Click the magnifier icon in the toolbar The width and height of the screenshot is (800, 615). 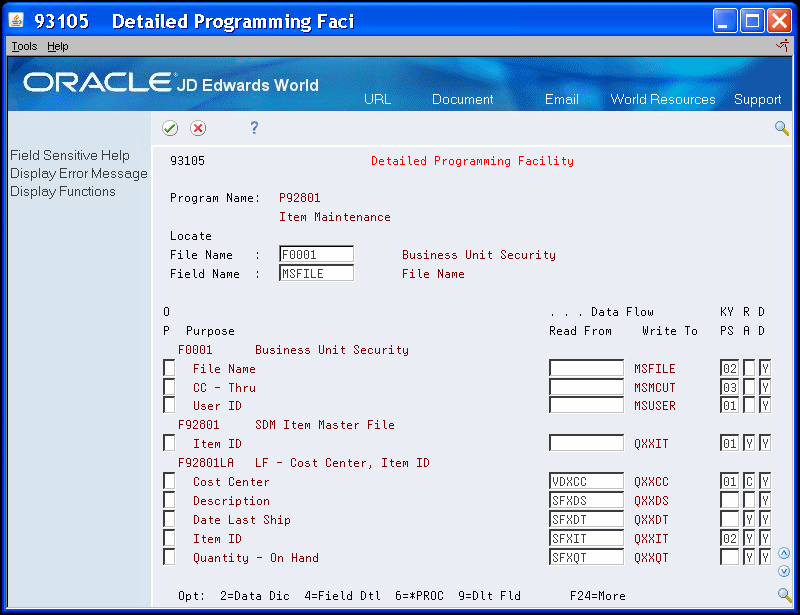(x=782, y=128)
